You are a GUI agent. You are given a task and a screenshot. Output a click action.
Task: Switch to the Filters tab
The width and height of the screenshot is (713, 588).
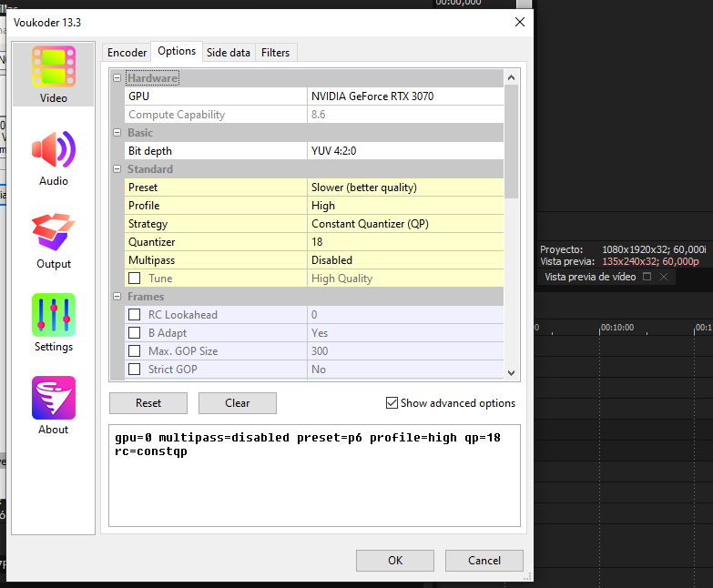click(276, 53)
